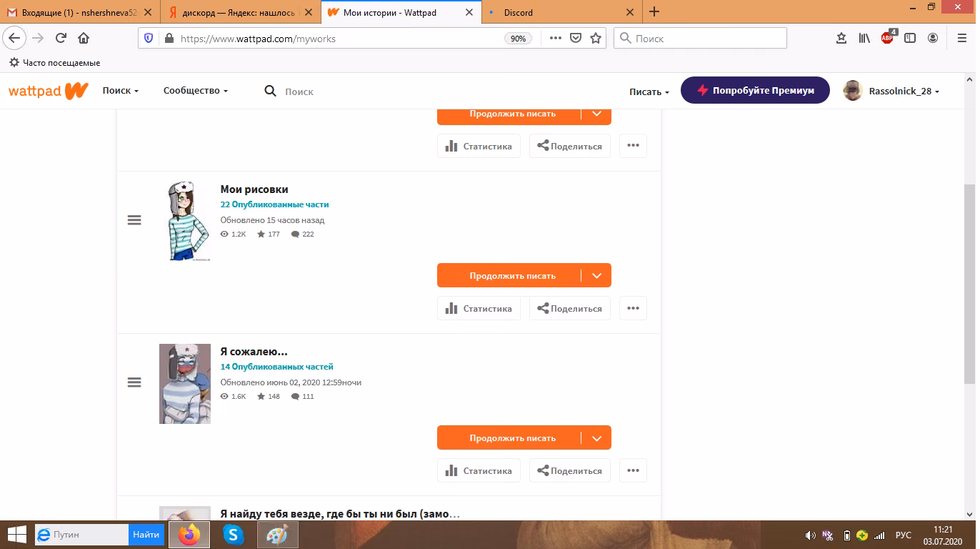Open the Firefox home page
Image resolution: width=980 pixels, height=549 pixels.
click(84, 39)
